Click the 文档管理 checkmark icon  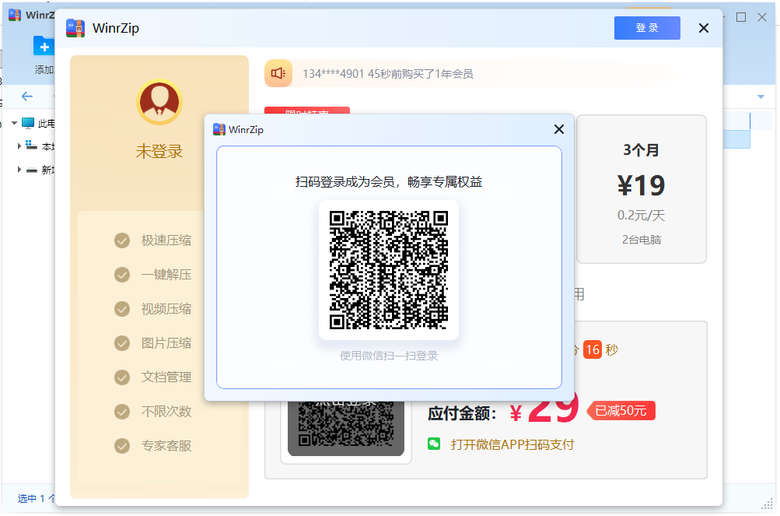pos(122,377)
